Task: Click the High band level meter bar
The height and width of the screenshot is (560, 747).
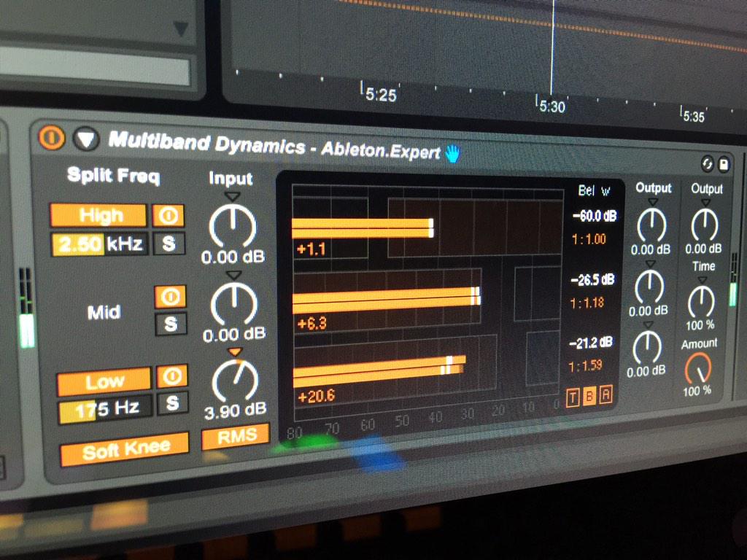Action: click(363, 228)
